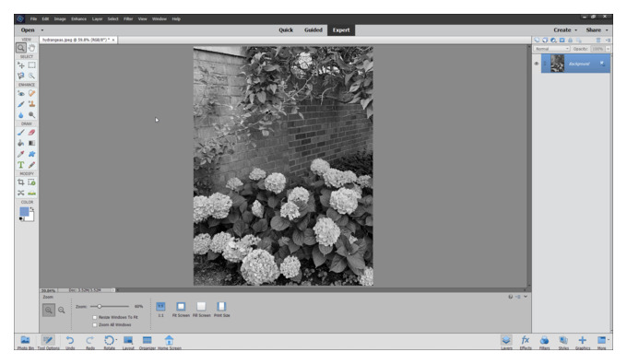
Task: Open the Filter menu
Action: click(128, 18)
